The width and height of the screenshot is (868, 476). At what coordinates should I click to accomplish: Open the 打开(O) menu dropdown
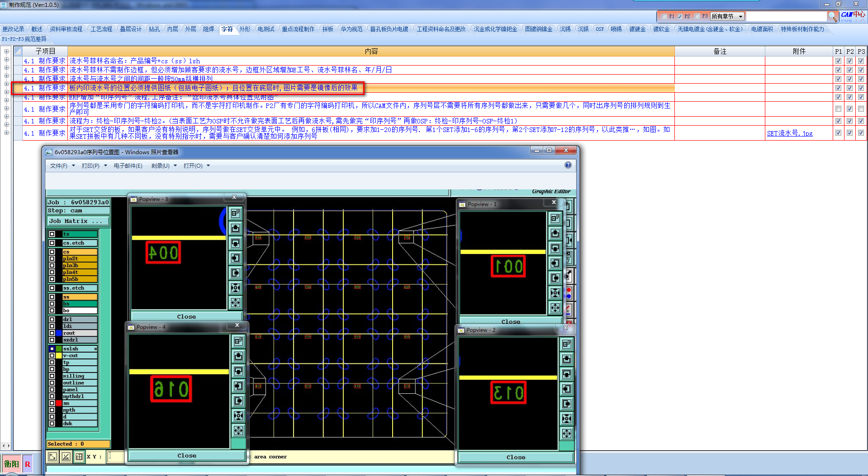[196, 166]
